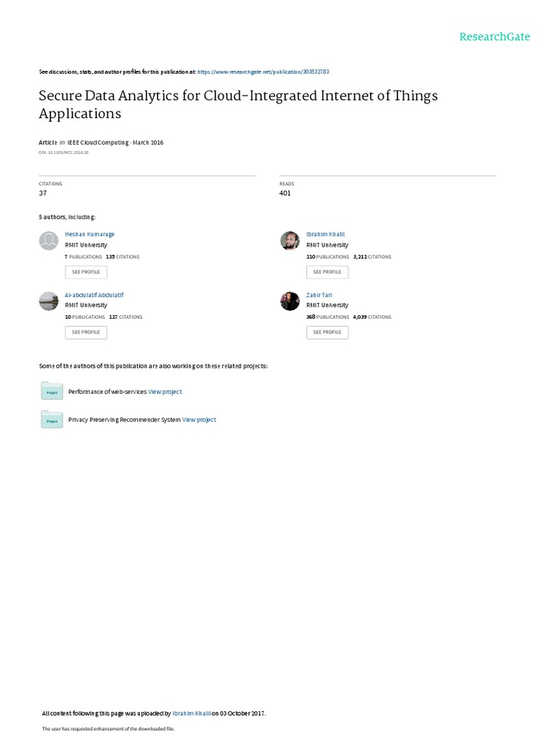560x747 pixels.
Task: Click the Privacy Preserving Recommender System project icon
Action: [x=52, y=419]
